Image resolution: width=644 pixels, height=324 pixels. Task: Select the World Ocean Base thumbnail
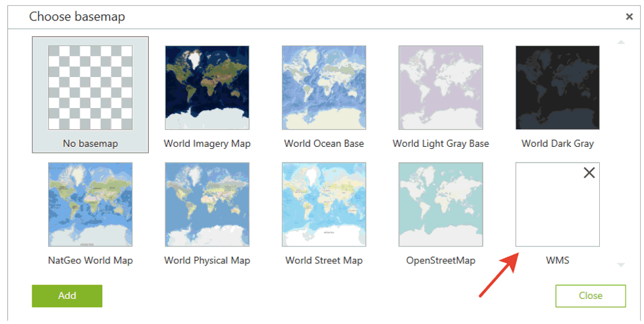click(x=324, y=88)
